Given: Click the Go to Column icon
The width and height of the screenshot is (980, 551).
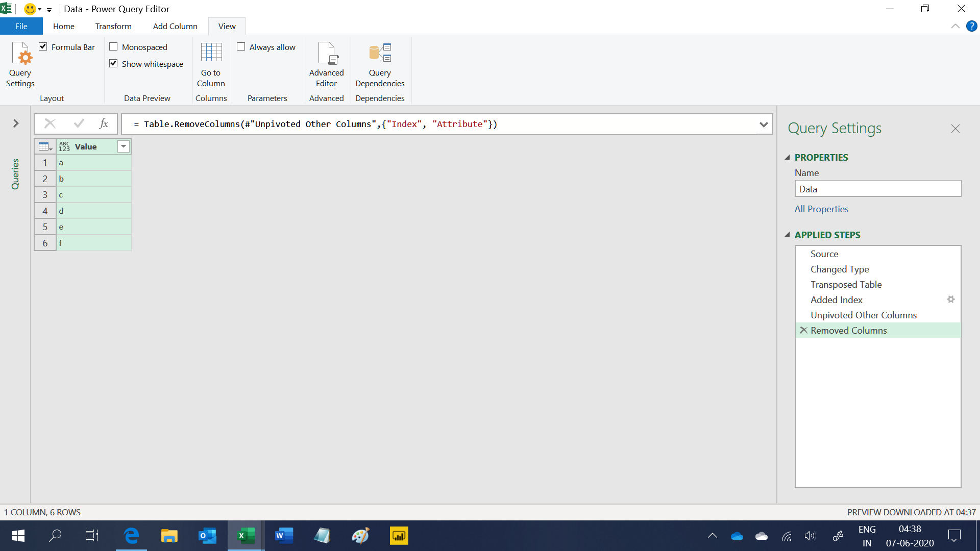Looking at the screenshot, I should pos(211,53).
